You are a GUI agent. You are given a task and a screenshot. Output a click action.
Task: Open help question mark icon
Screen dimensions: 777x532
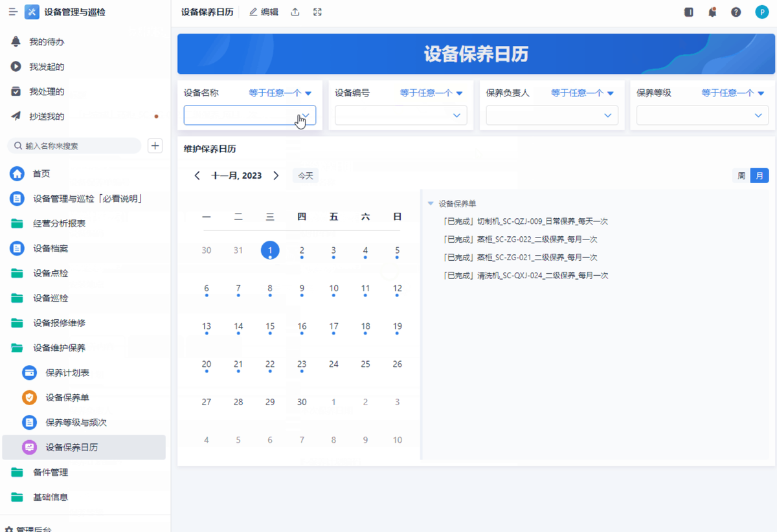point(736,12)
